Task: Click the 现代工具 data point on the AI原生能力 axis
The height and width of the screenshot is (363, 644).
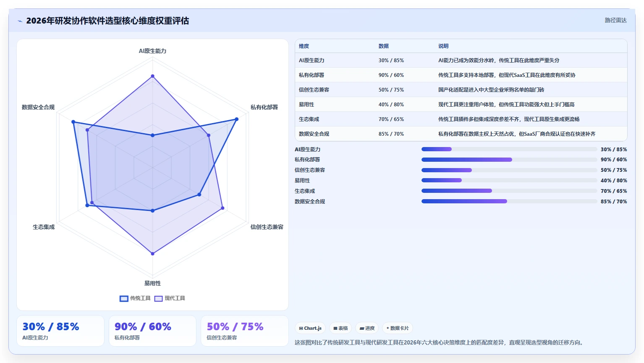Action: point(153,76)
